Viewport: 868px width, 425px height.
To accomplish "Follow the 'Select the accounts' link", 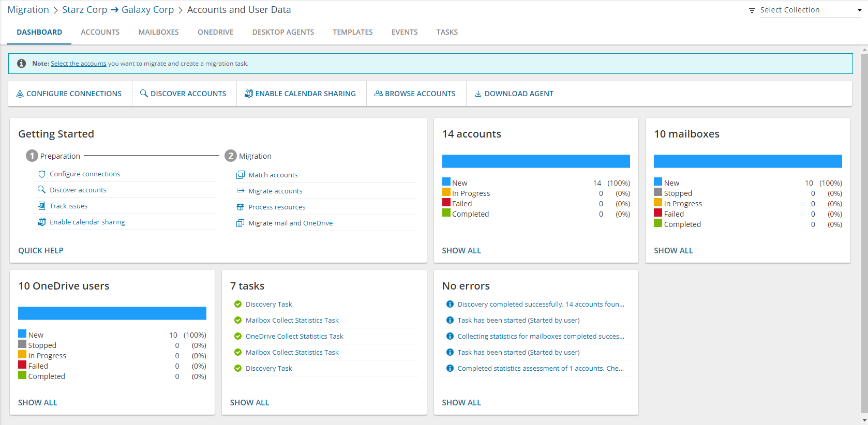I will 79,64.
